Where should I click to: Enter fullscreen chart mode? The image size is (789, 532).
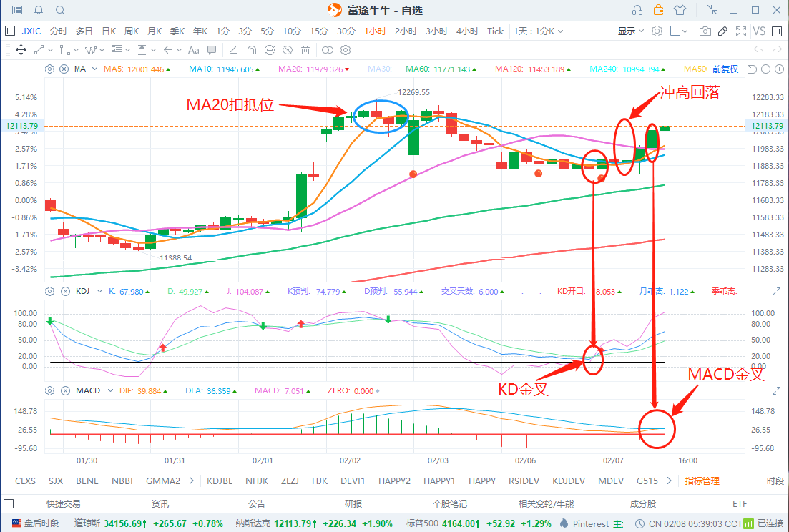(741, 31)
